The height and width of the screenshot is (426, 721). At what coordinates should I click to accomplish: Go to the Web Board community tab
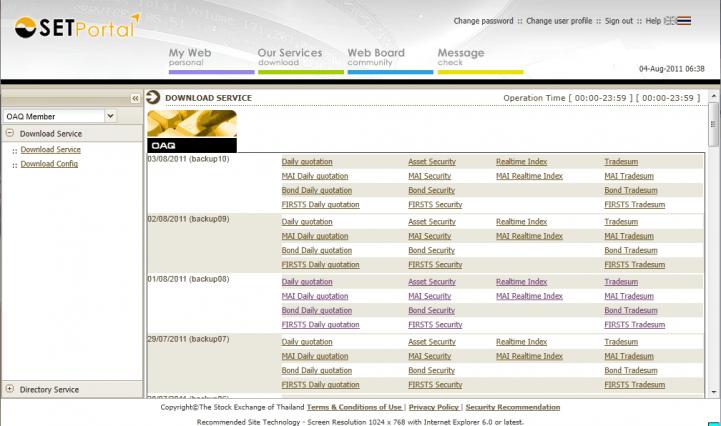click(375, 58)
